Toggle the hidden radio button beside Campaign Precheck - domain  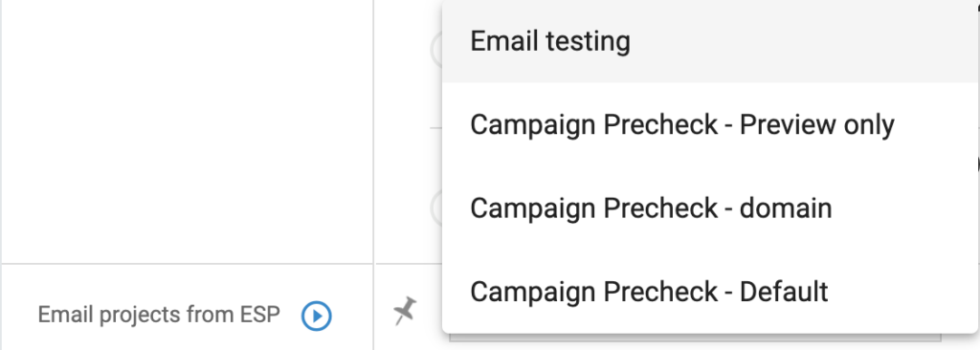pyautogui.click(x=436, y=208)
